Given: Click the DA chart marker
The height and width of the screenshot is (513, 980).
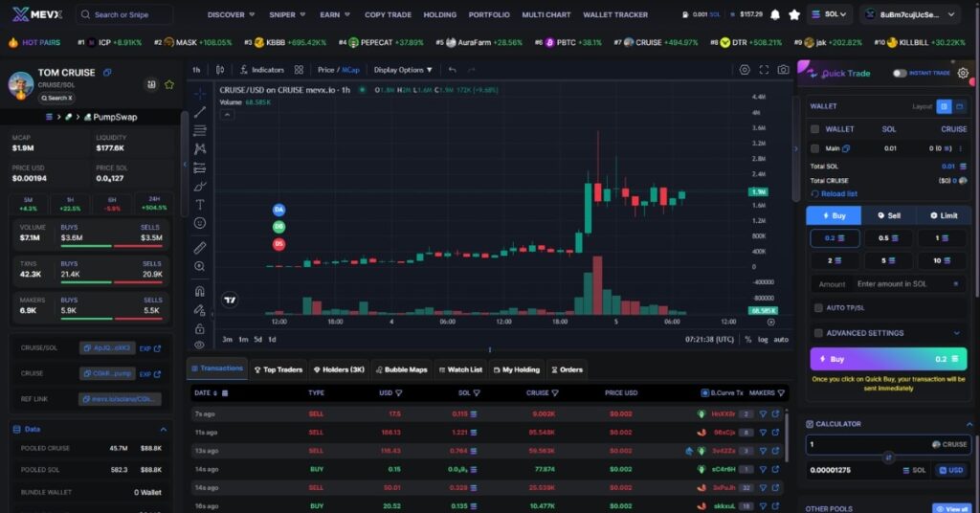Looking at the screenshot, I should (x=278, y=210).
